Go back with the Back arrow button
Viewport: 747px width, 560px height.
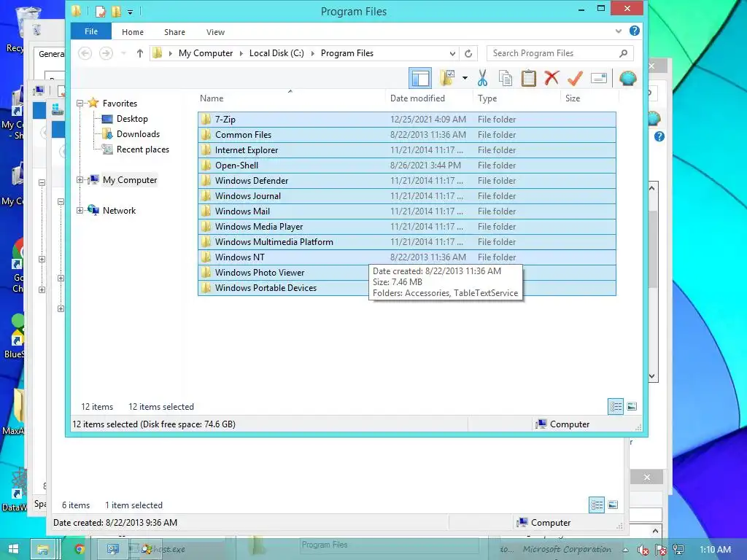[x=85, y=53]
